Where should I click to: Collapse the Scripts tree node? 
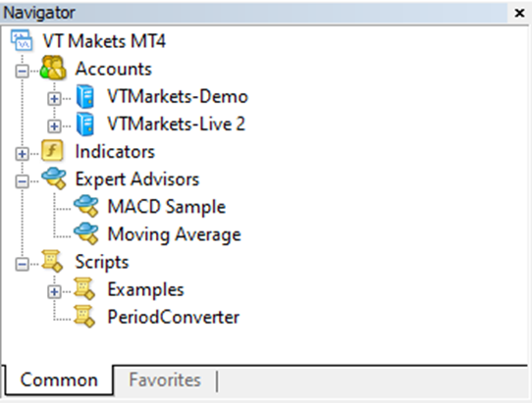[22, 265]
